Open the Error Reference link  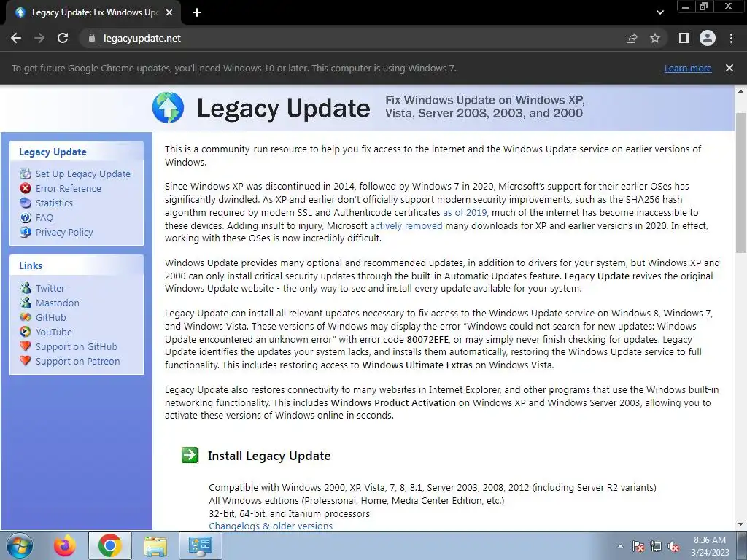[x=68, y=189]
